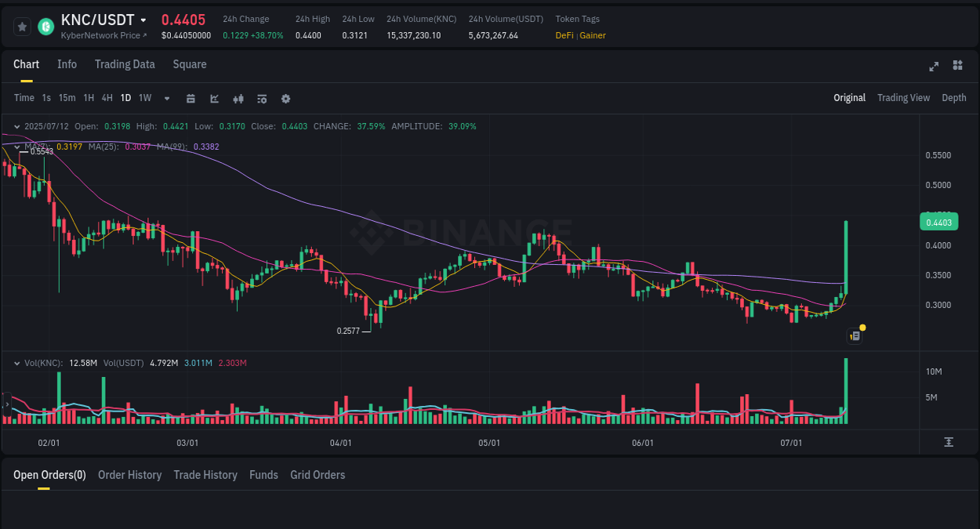Click the green 0.4403 current price label

point(941,222)
